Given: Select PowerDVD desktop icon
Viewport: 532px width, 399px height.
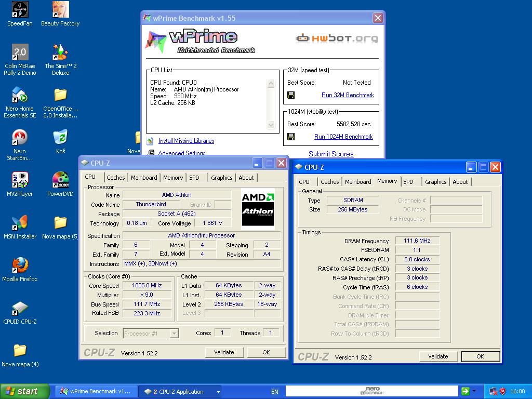Looking at the screenshot, I should (x=60, y=184).
